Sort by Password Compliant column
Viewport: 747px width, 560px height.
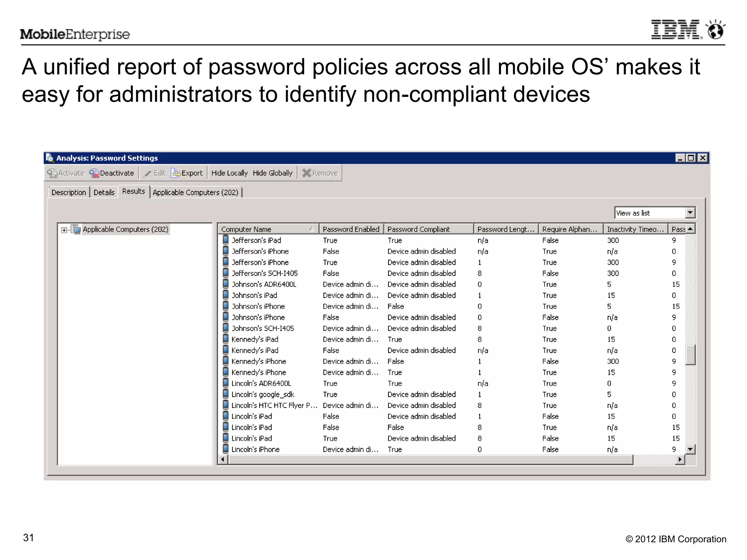tap(429, 229)
